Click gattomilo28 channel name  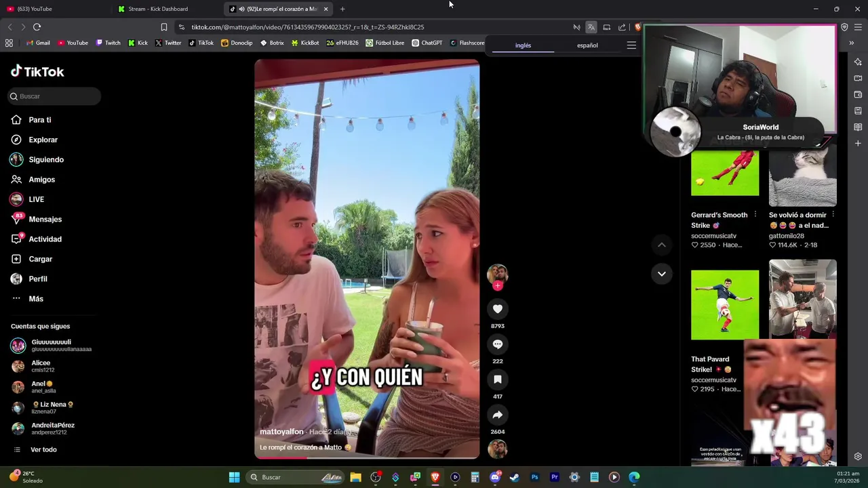pyautogui.click(x=786, y=236)
